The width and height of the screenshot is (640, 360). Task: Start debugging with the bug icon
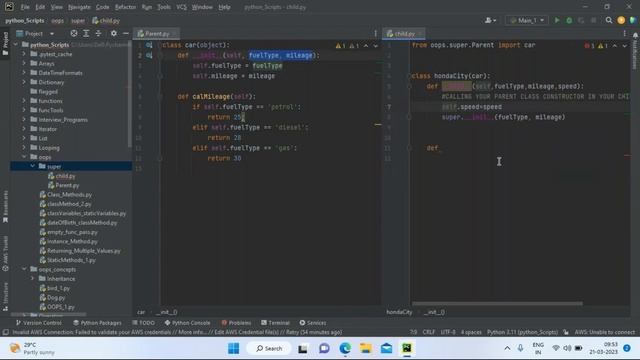pos(569,20)
